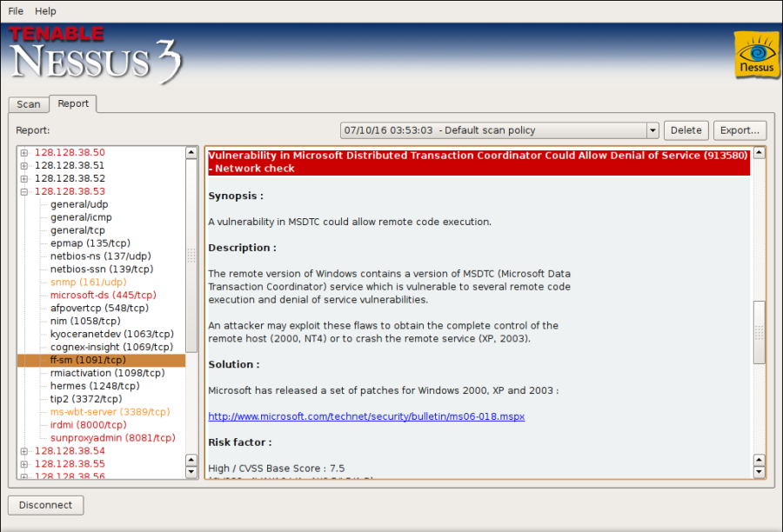The image size is (783, 532).
Task: Click report pane scrollbar bottom-most down arrow
Action: [x=759, y=472]
